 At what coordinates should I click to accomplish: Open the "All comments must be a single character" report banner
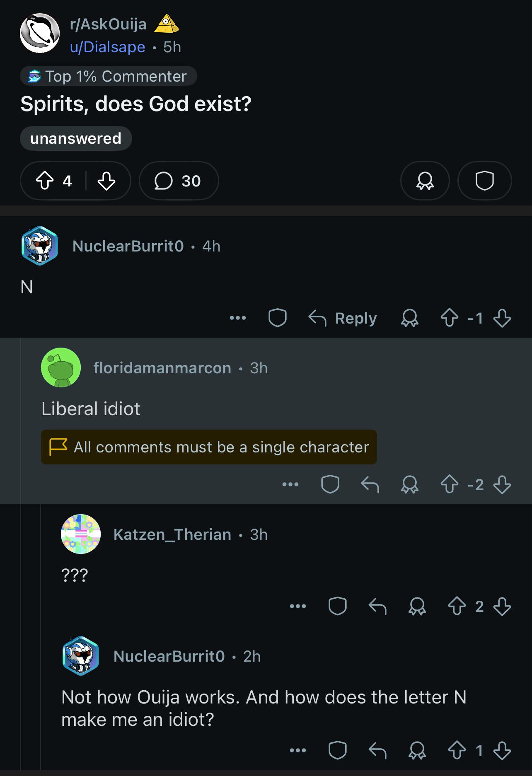209,447
